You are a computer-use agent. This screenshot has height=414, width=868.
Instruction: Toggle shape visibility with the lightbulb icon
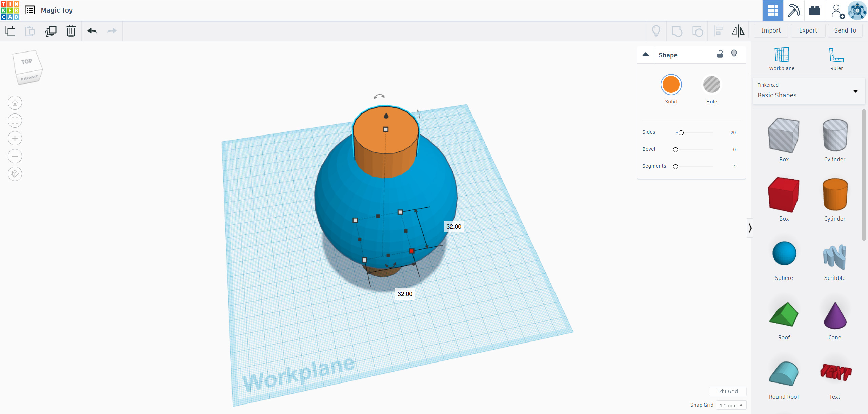click(x=734, y=54)
